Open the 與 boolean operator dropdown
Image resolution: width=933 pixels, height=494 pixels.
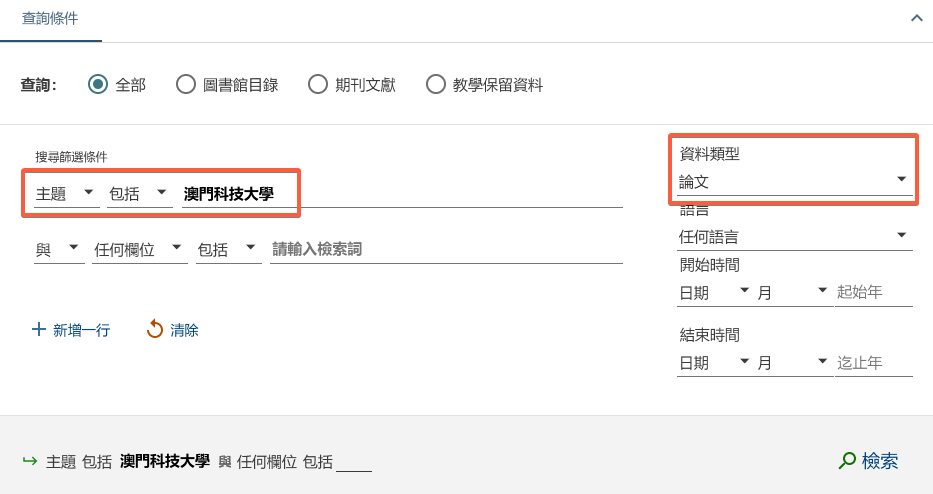pos(59,249)
